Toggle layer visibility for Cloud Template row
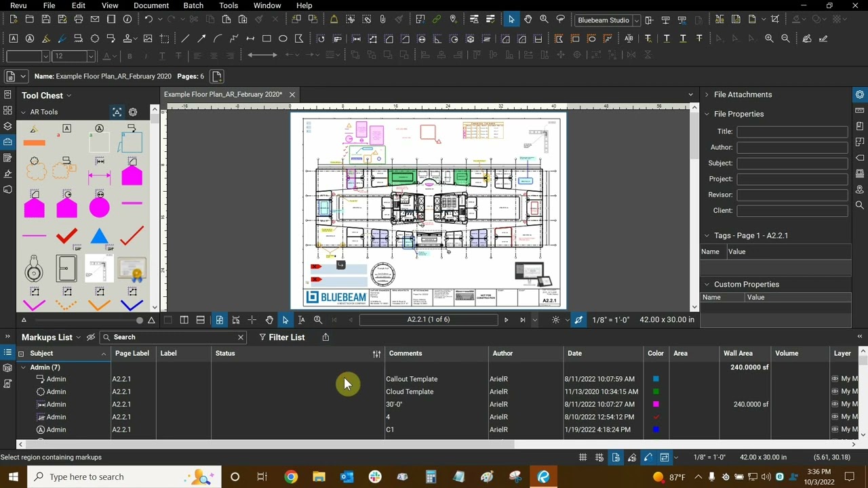 [835, 392]
